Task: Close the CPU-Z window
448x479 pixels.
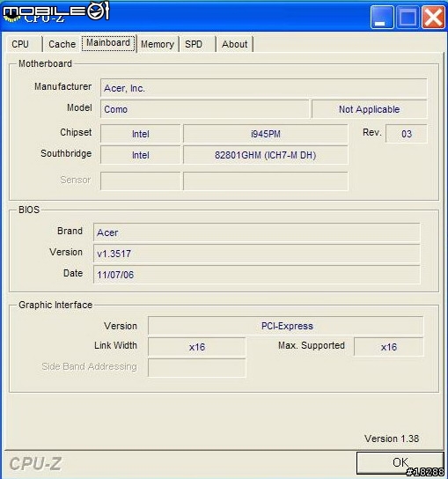Action: (x=433, y=18)
